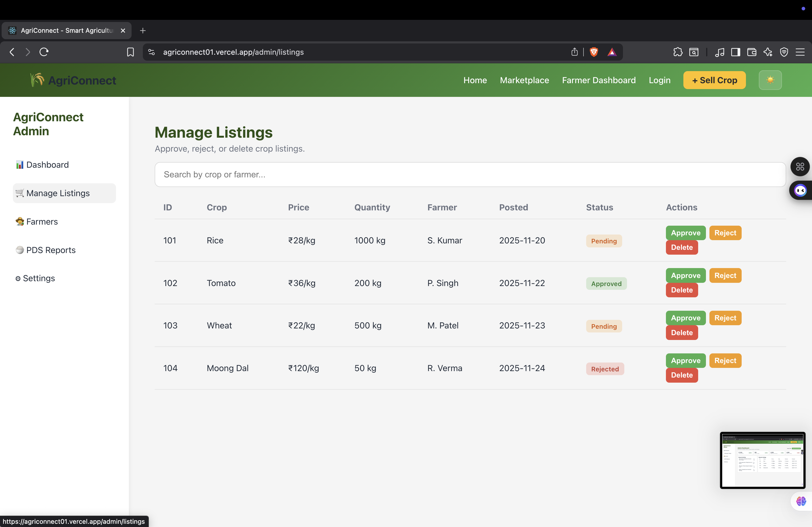Open the Brave Wallet icon

752,52
